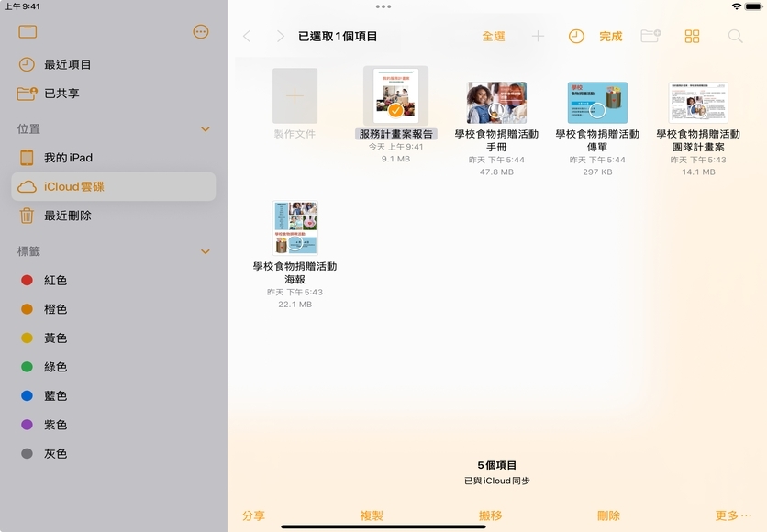Select 我的 iPad location
Viewport: 767px width, 532px height.
(x=68, y=158)
